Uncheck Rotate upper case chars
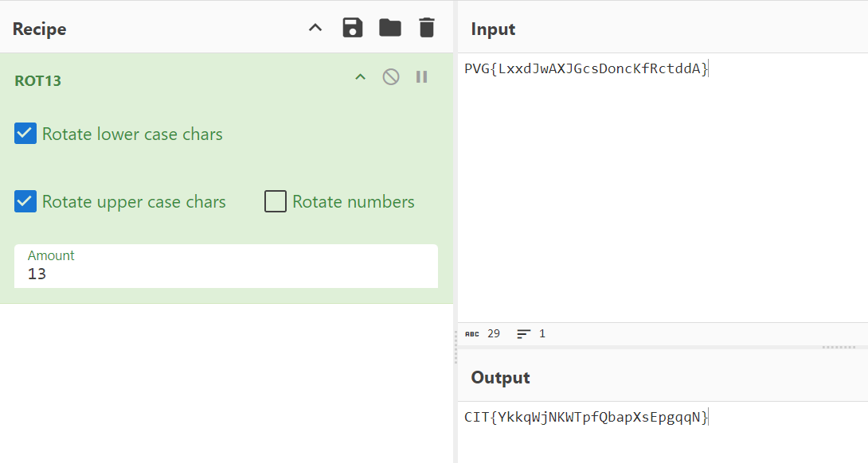Viewport: 868px width, 463px height. click(x=25, y=201)
